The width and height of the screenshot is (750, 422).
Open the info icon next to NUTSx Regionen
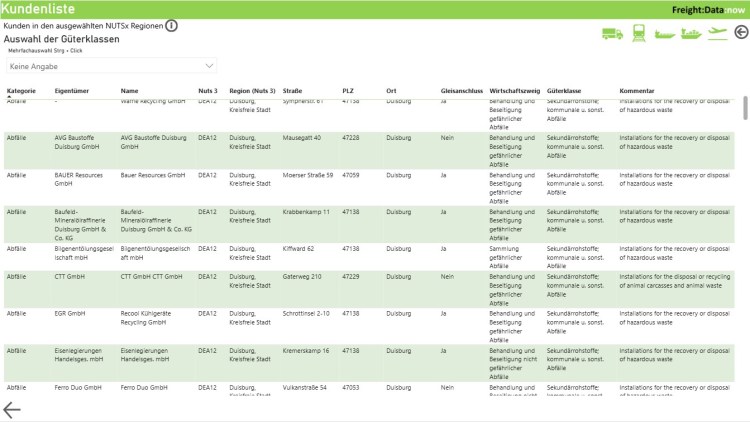point(171,25)
